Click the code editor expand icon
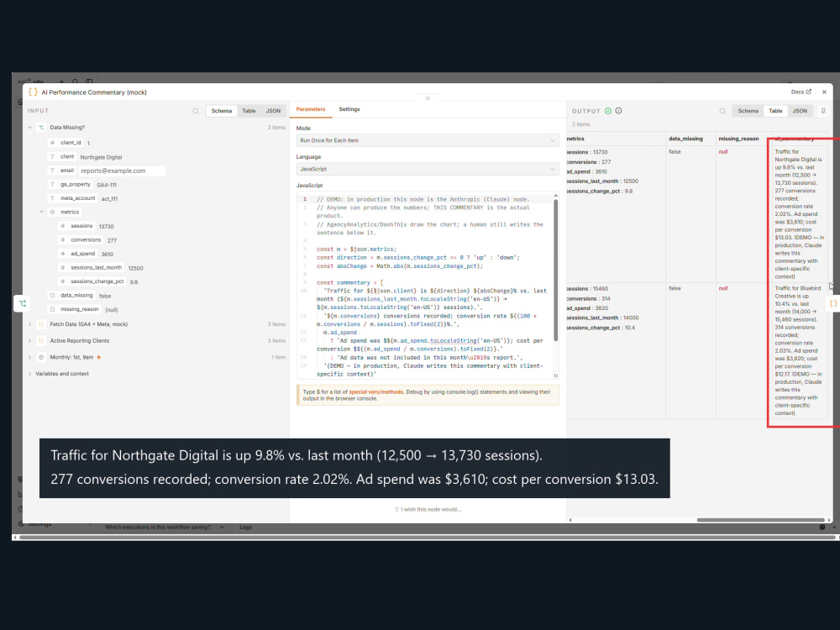Image resolution: width=840 pixels, height=630 pixels. coord(555,375)
